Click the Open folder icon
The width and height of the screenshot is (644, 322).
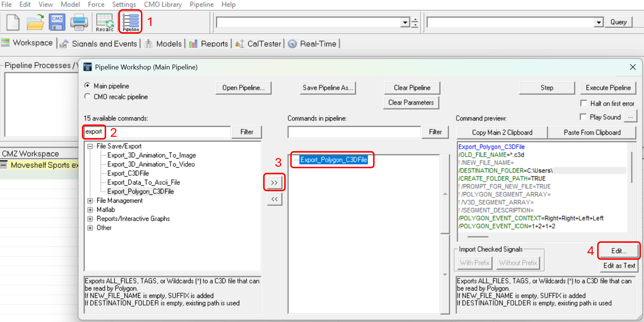pos(35,22)
